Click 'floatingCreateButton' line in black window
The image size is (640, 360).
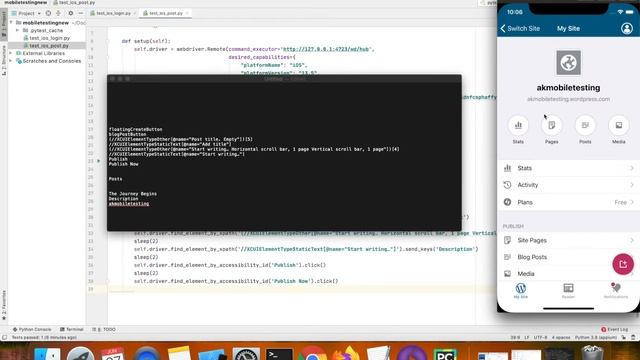tap(136, 129)
